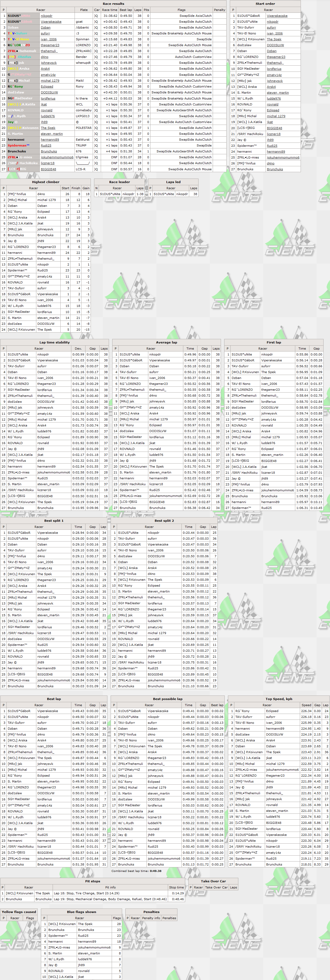Select the 'Average lap' table title
The image size is (330, 980).
[166, 342]
